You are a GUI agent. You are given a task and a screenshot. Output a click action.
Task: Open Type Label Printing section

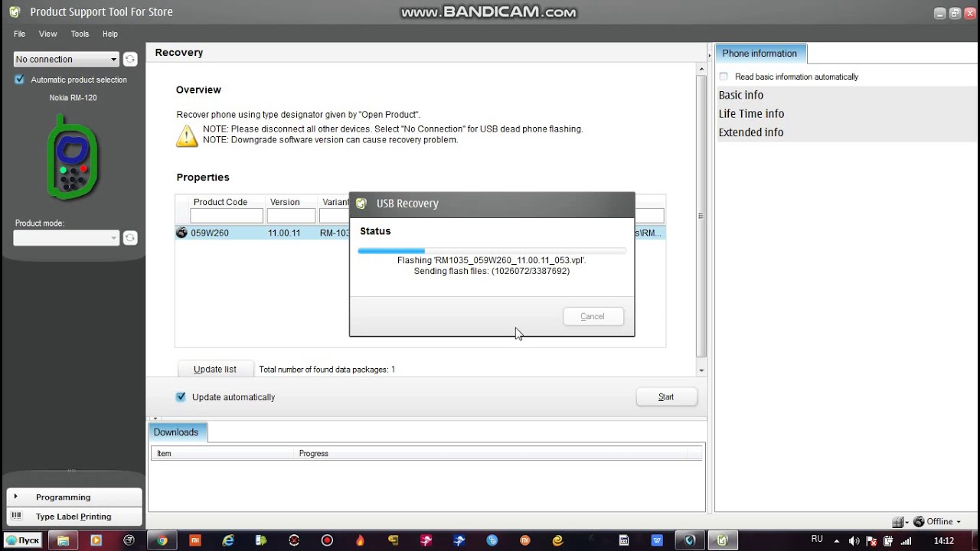pyautogui.click(x=74, y=517)
